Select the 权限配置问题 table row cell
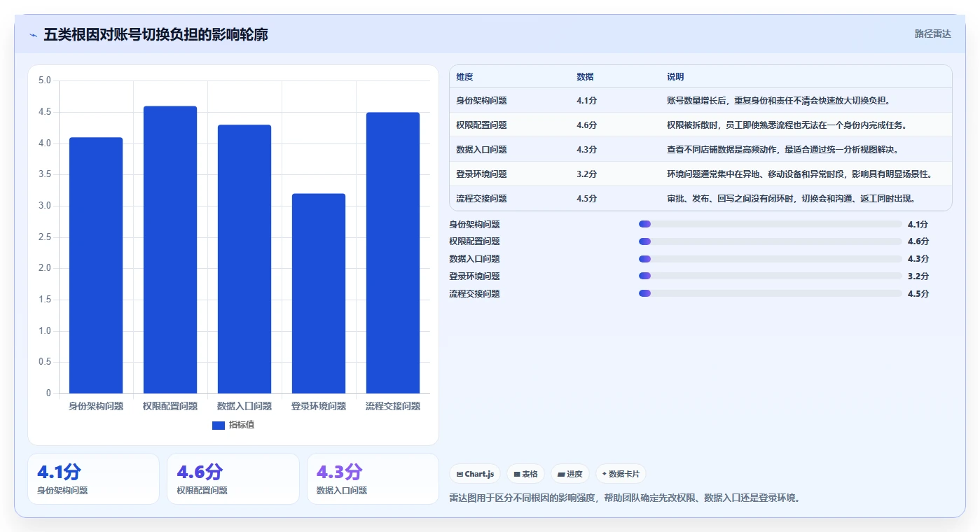The width and height of the screenshot is (980, 532). tap(481, 125)
